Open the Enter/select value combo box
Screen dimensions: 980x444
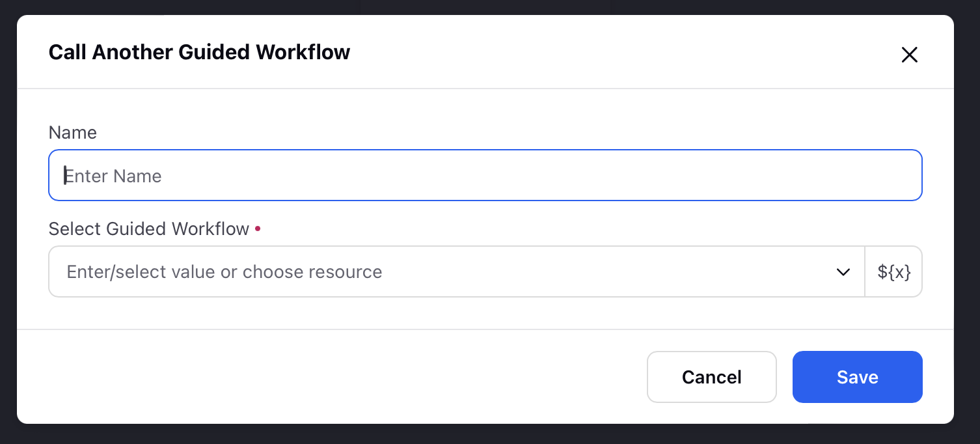coord(457,271)
